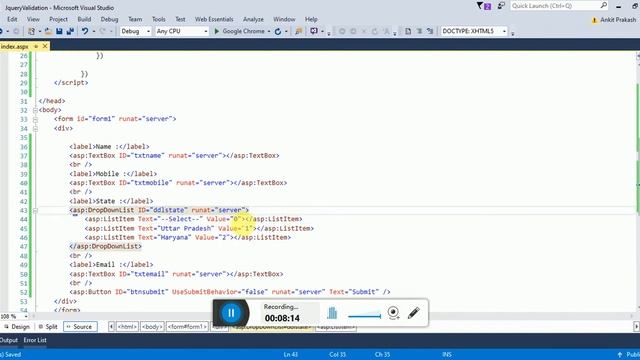The image size is (640, 360).
Task: Select the pencil annotation tool in recorder
Action: click(x=413, y=313)
